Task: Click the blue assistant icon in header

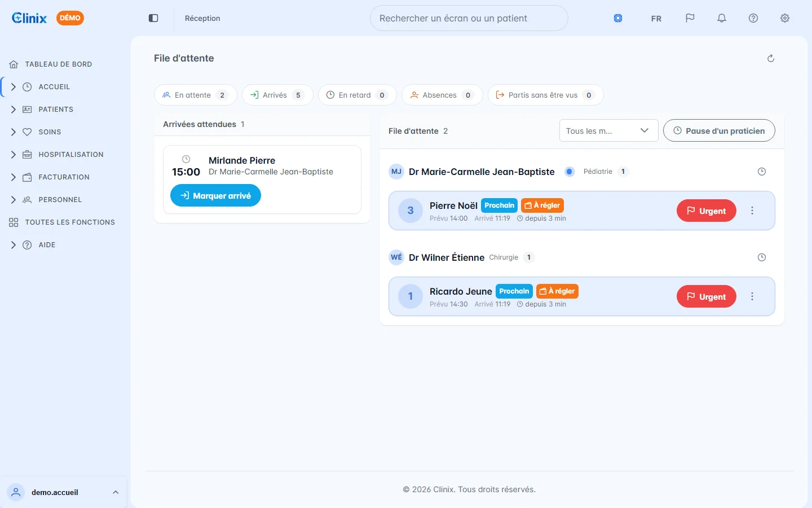Action: [x=618, y=18]
